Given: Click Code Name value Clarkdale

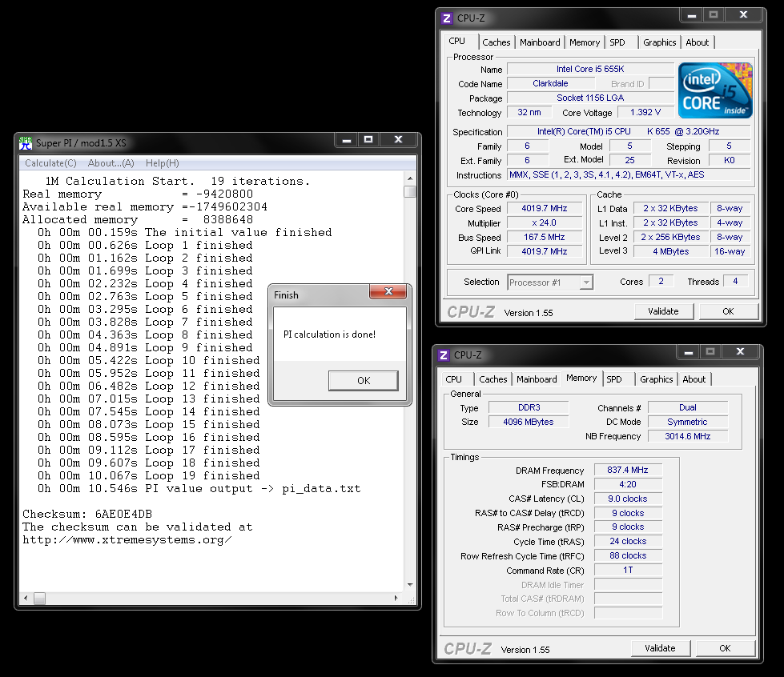Looking at the screenshot, I should tap(550, 83).
